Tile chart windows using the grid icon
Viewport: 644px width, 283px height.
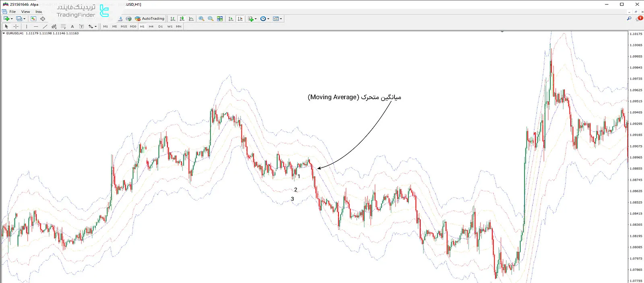[220, 19]
